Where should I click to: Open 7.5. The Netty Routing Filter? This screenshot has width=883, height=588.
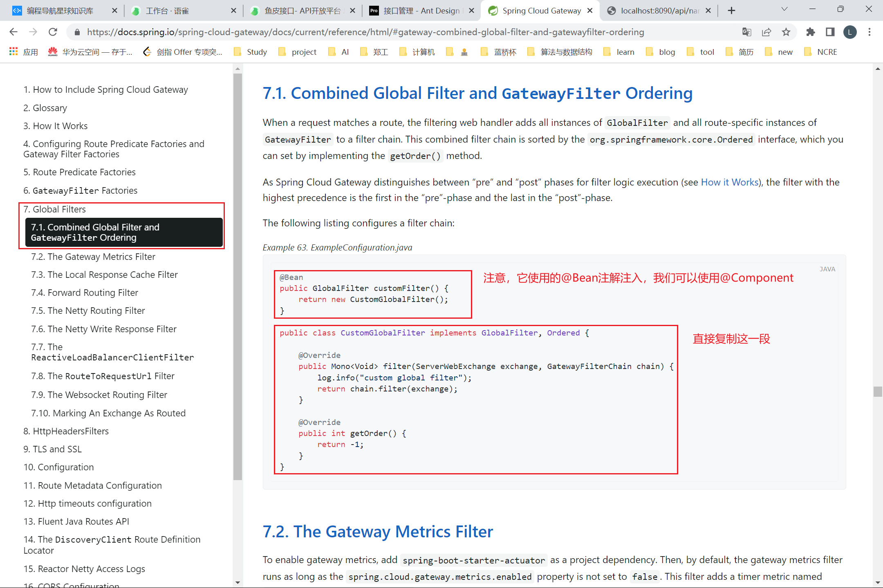88,311
